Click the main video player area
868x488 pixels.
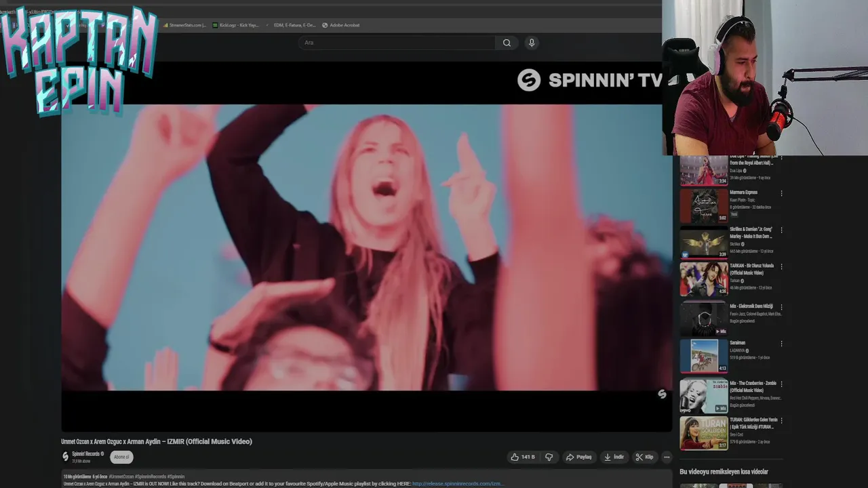point(366,247)
